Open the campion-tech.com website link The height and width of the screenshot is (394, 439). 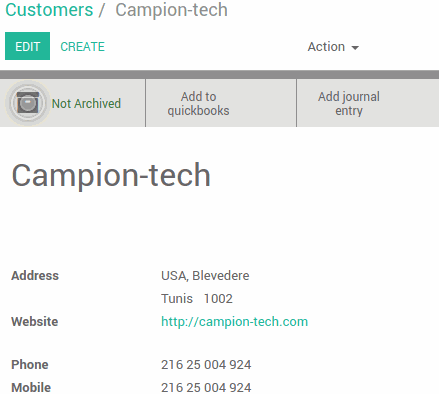[234, 322]
